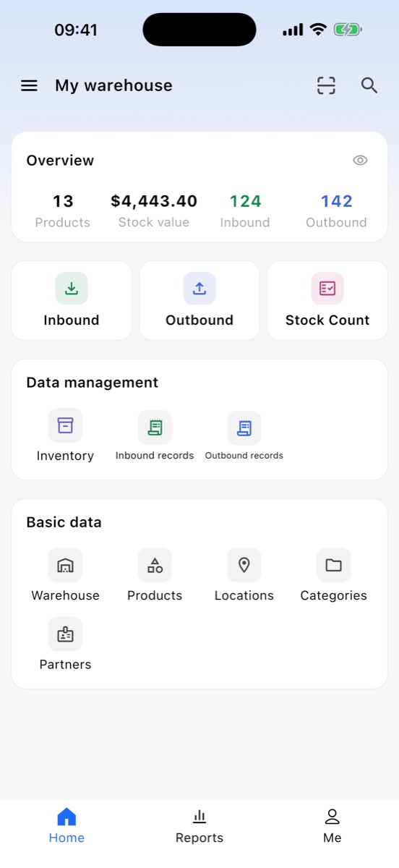This screenshot has height=868, width=399.
Task: Tap the Wi-Fi status icon
Action: [x=318, y=30]
